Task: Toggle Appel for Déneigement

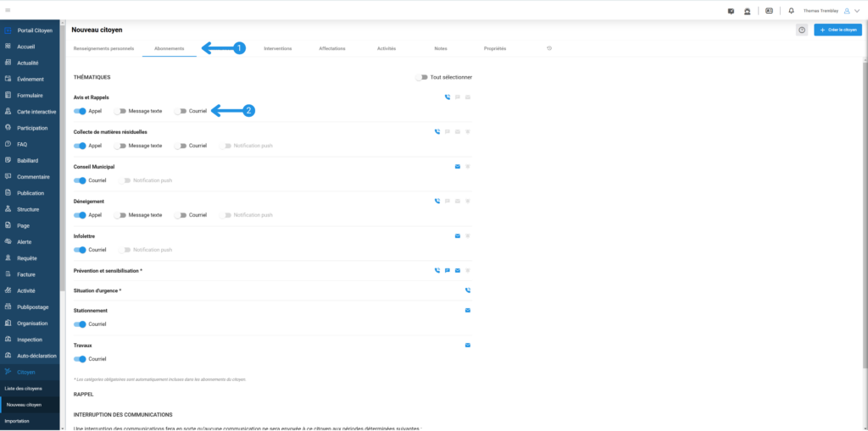Action: click(x=81, y=215)
